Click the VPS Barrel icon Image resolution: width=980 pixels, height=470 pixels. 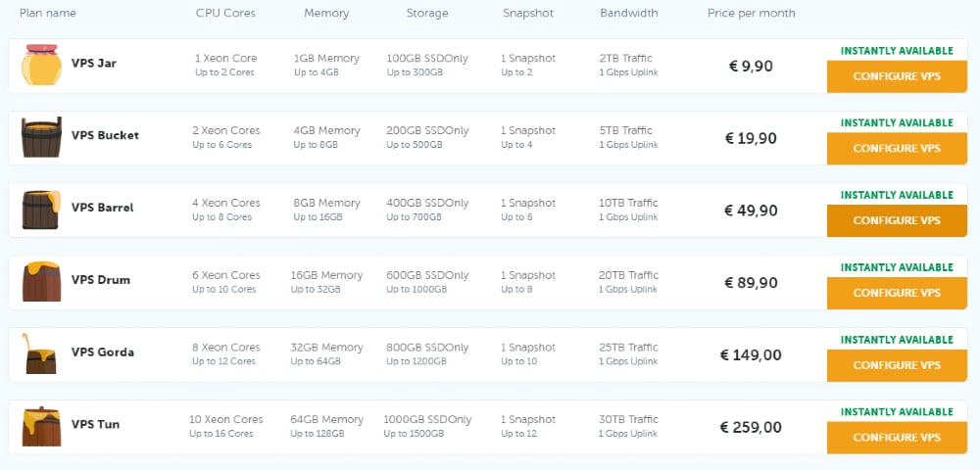point(42,210)
